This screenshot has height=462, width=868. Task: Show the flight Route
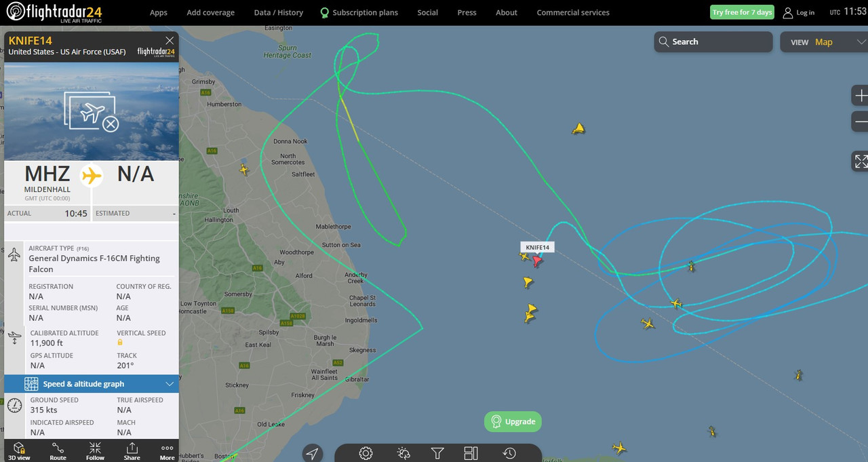click(x=58, y=451)
